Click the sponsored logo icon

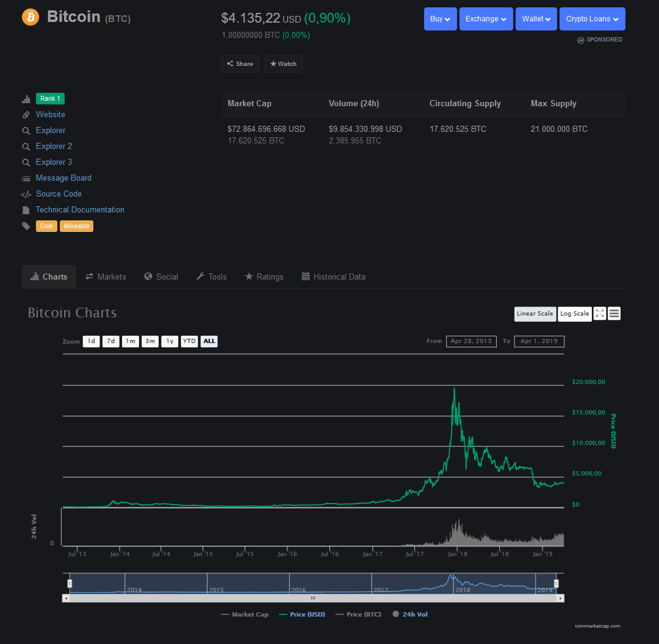[x=581, y=40]
